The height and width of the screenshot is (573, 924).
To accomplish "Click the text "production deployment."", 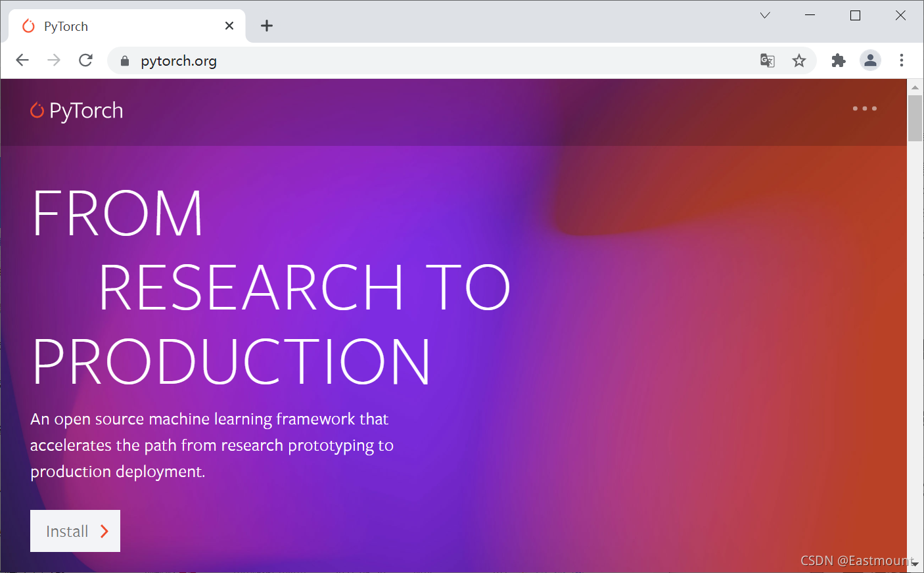I will 118,472.
